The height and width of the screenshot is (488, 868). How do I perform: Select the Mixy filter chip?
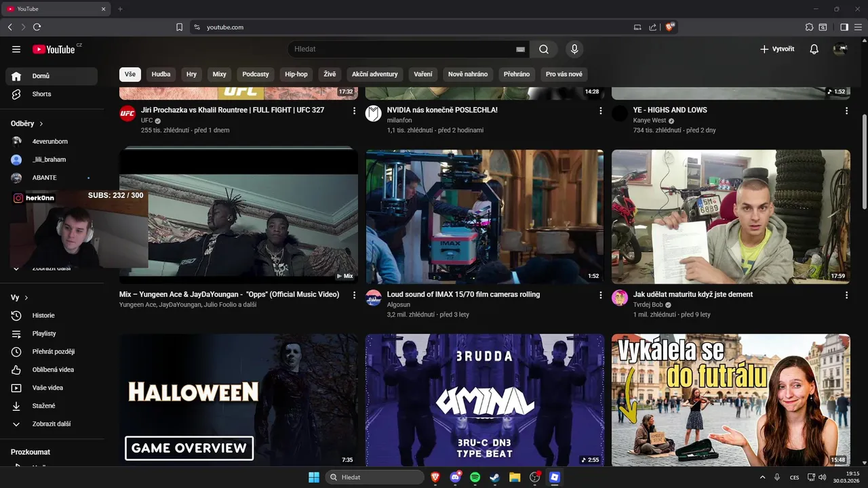219,74
